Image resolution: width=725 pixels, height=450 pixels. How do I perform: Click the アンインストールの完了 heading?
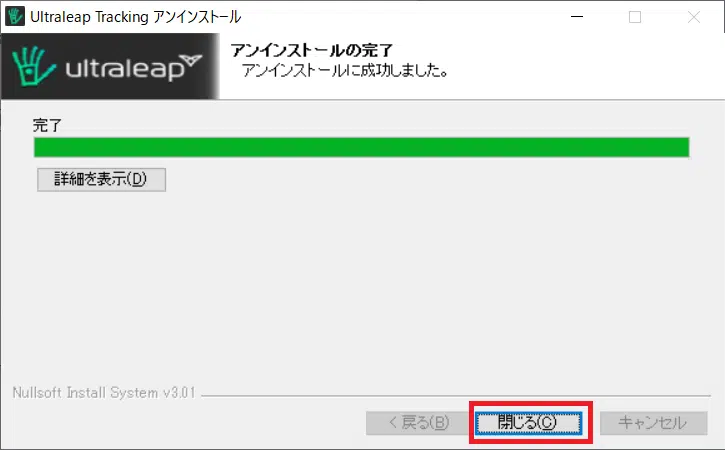(x=312, y=50)
